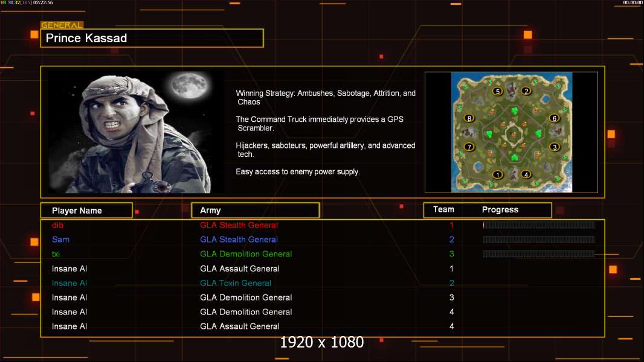Click team number 3 in txi's row
The width and height of the screenshot is (644, 362).
[451, 254]
